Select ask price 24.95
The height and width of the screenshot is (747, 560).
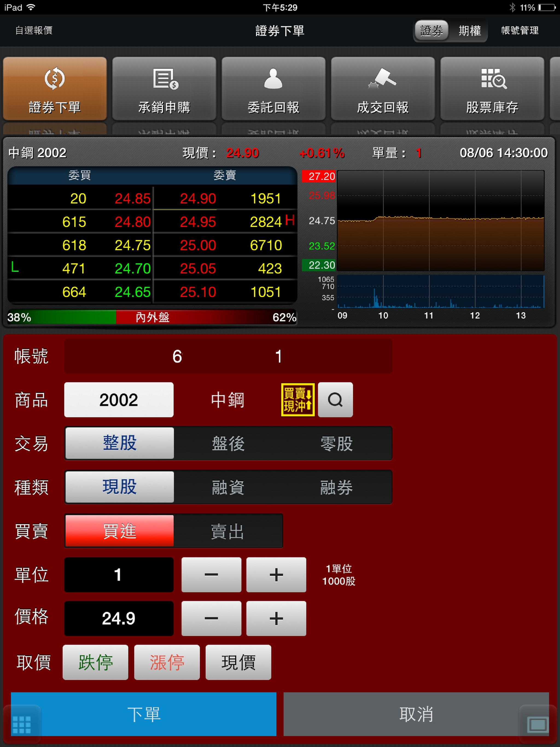coord(198,222)
